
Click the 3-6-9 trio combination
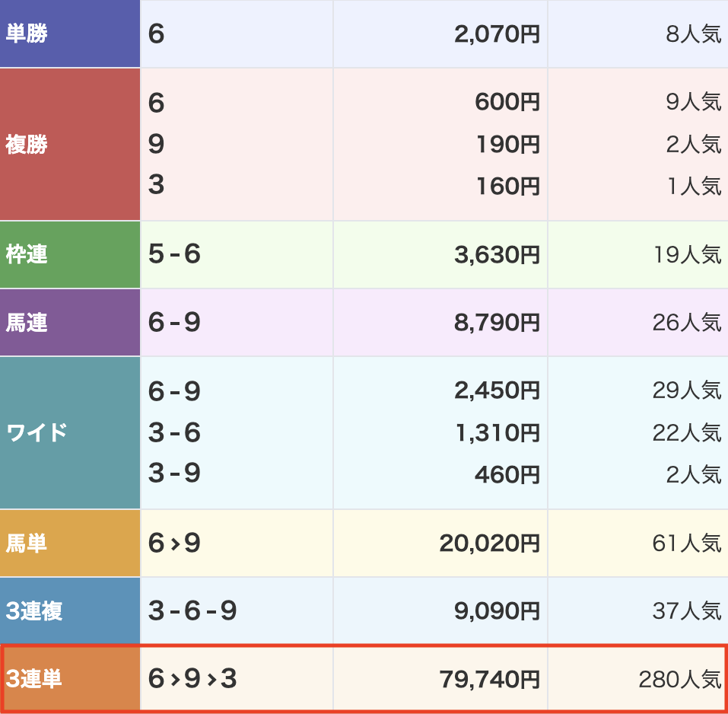pos(192,610)
